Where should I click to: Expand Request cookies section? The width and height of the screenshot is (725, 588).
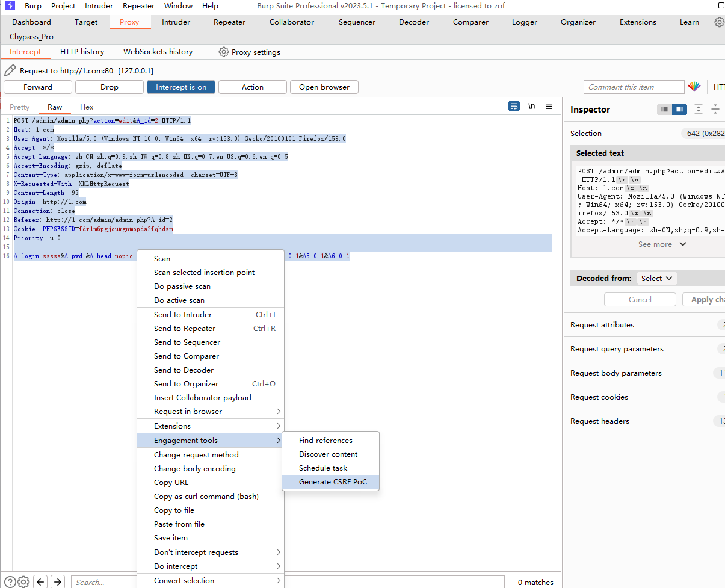[645, 397]
